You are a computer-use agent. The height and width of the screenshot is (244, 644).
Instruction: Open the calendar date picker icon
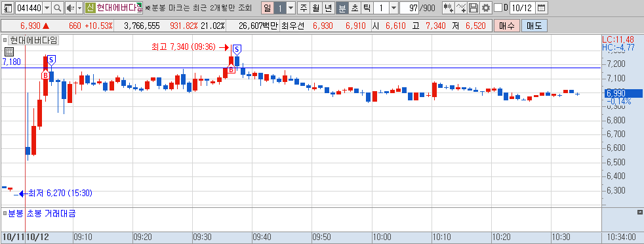542,7
